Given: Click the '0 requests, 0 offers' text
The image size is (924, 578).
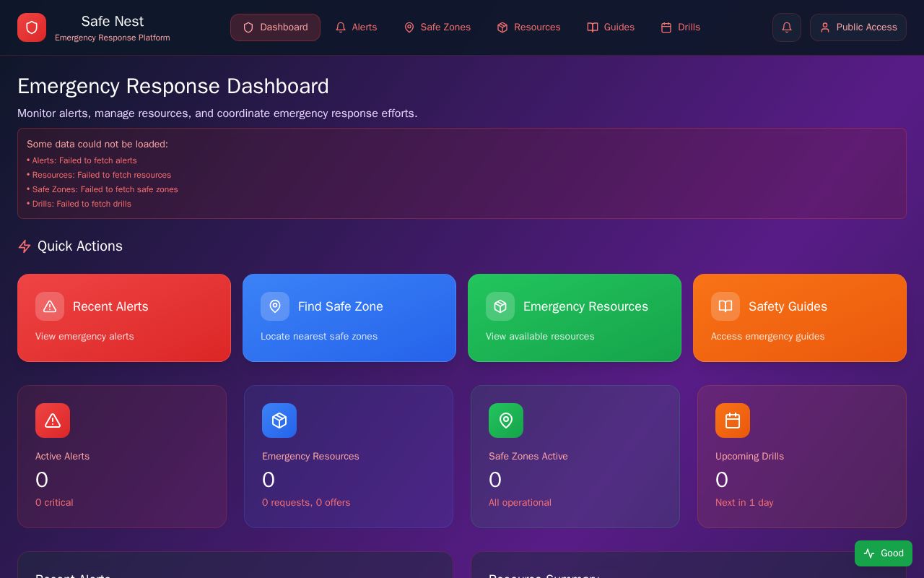Looking at the screenshot, I should coord(306,503).
